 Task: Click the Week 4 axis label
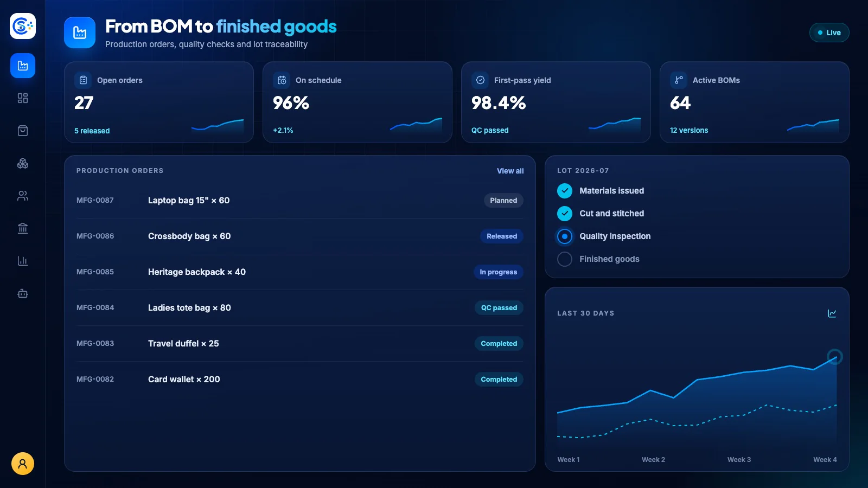click(x=825, y=459)
